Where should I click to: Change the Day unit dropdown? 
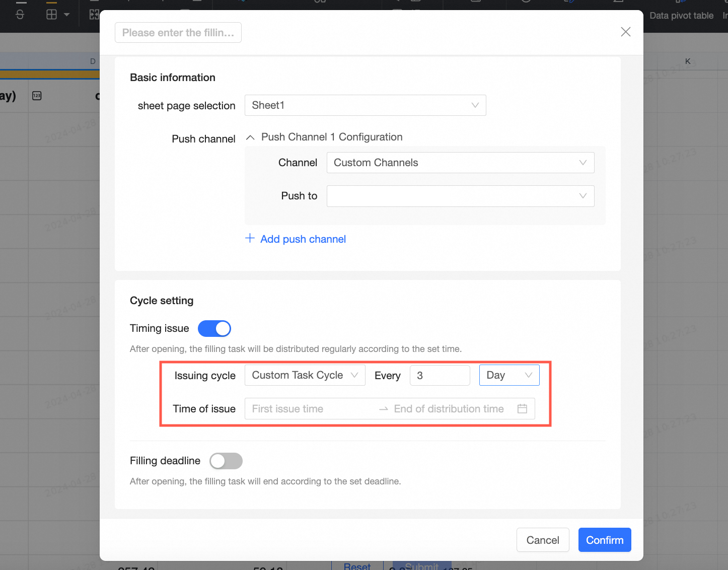coord(509,376)
